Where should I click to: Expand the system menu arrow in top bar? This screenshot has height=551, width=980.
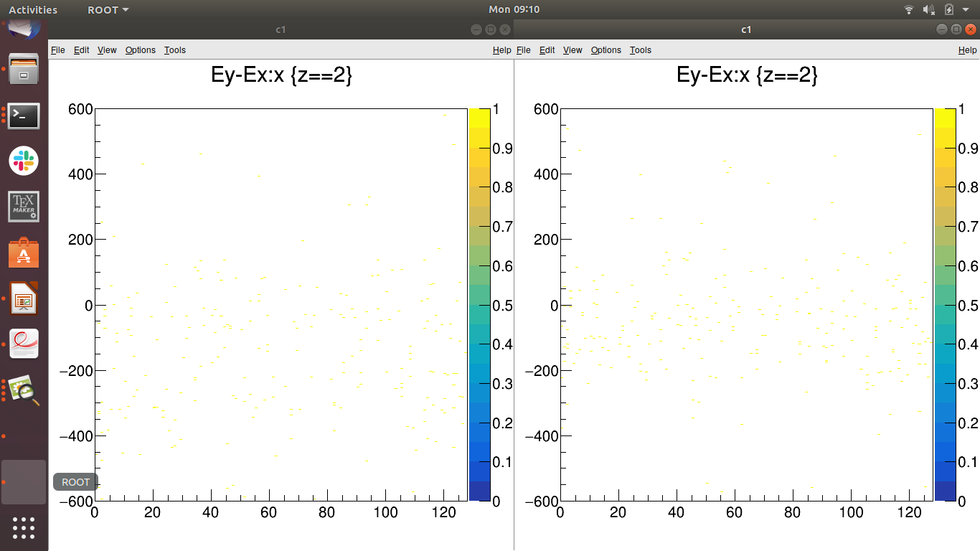966,10
